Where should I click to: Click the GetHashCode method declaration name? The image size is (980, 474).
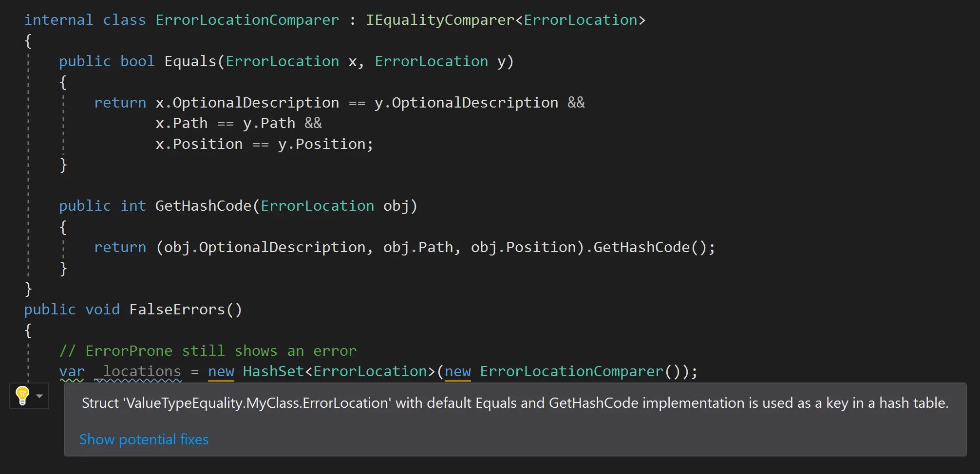tap(203, 206)
